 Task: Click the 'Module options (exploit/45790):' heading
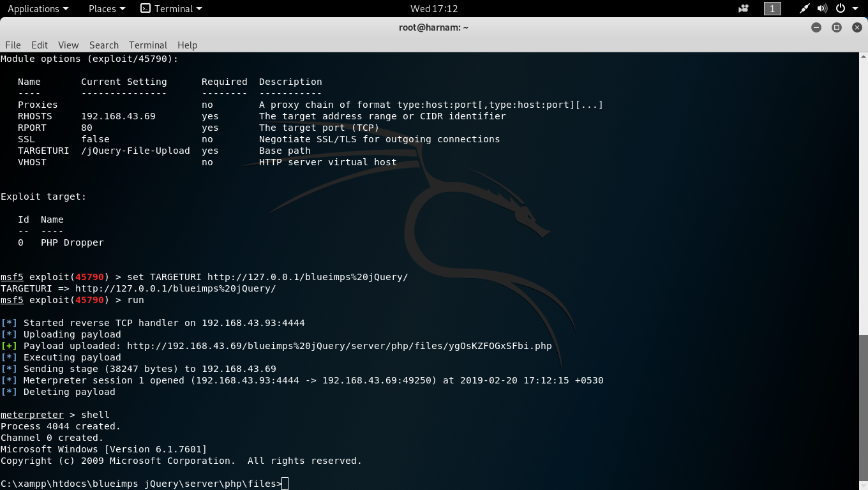(89, 59)
